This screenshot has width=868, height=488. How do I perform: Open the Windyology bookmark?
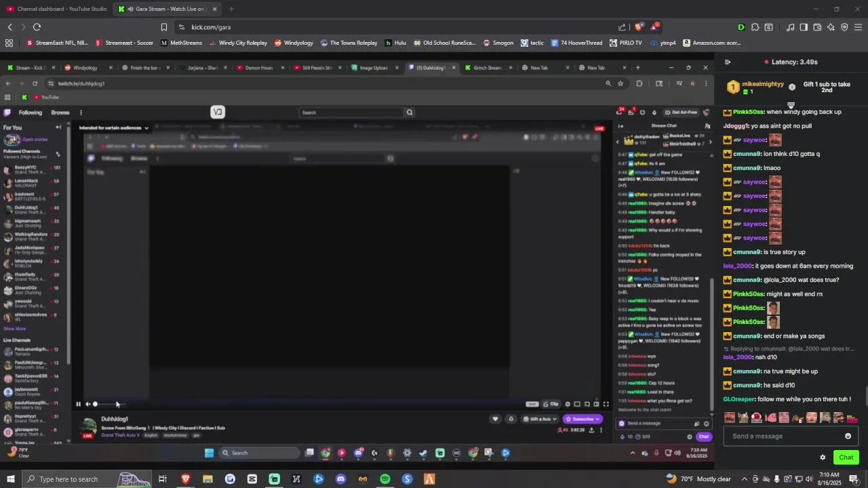point(294,43)
